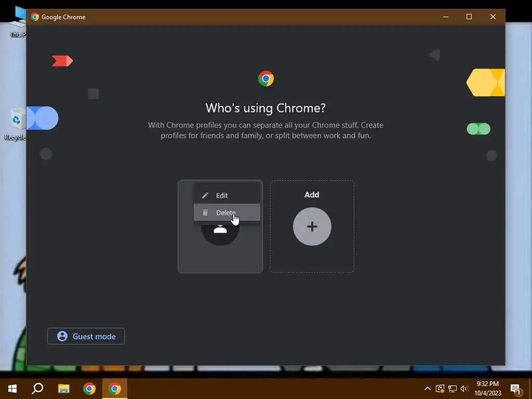The width and height of the screenshot is (532, 399).
Task: Choose Delete from the profile context menu
Action: (227, 212)
